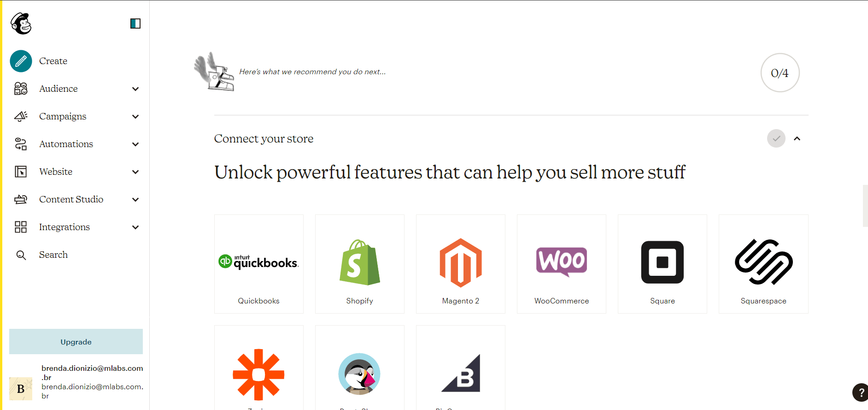
Task: Expand the Automations menu chevron
Action: [x=135, y=144]
